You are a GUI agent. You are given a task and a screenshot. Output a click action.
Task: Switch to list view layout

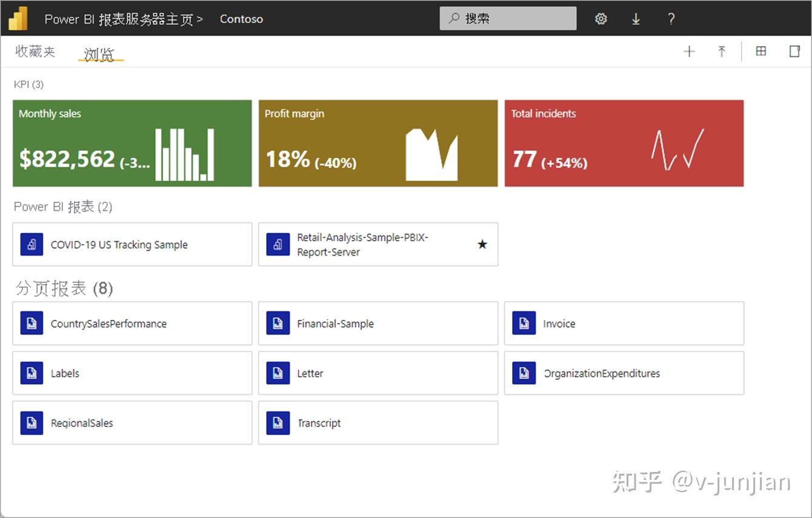tap(794, 51)
